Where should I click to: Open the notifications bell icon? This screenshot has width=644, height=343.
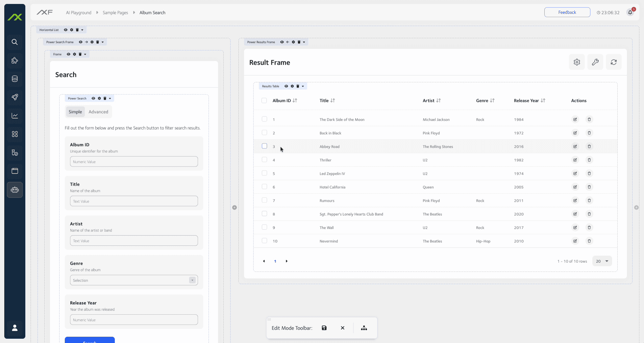click(630, 12)
